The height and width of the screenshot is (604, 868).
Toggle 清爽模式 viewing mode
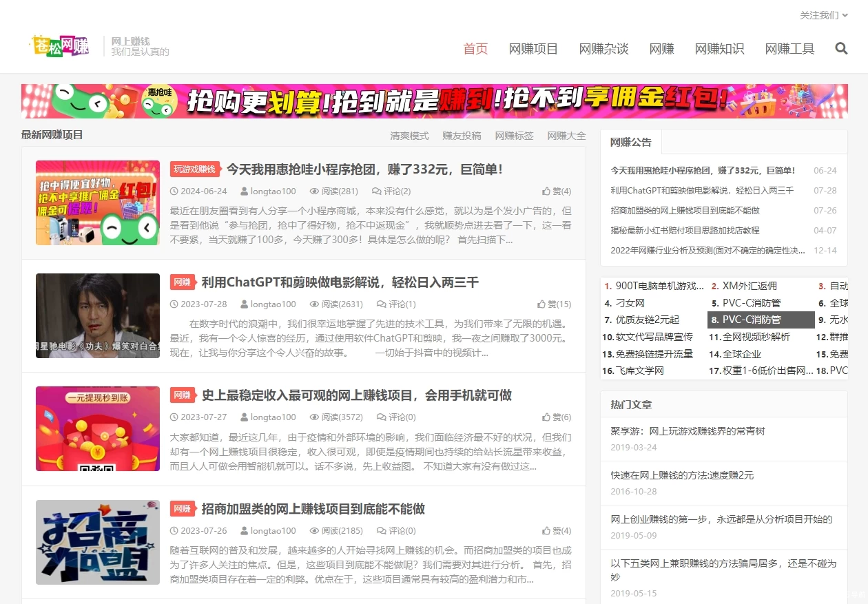409,136
